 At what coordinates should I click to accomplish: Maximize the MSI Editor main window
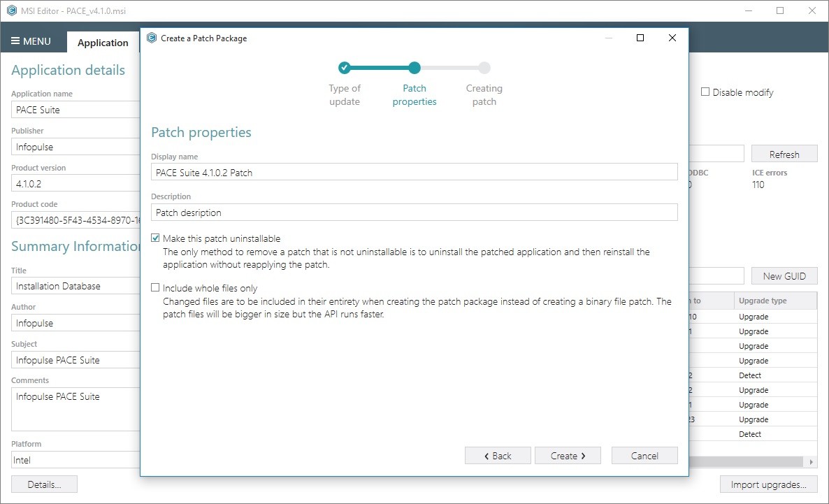(x=780, y=10)
